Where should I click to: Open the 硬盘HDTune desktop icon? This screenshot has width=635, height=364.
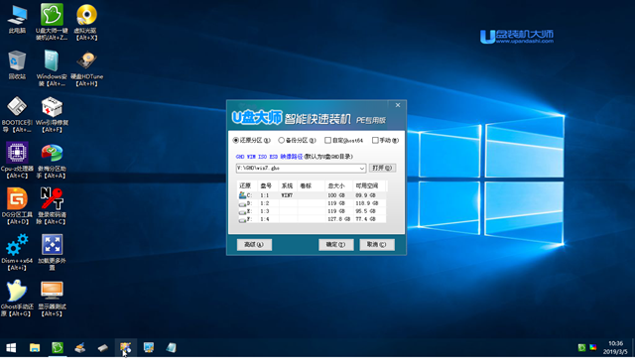tap(86, 68)
